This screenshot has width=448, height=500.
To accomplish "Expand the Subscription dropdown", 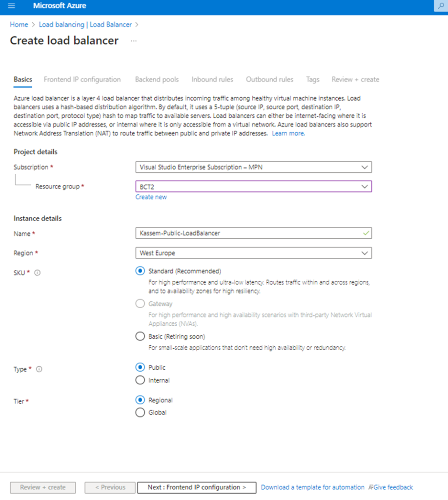I will pos(254,167).
